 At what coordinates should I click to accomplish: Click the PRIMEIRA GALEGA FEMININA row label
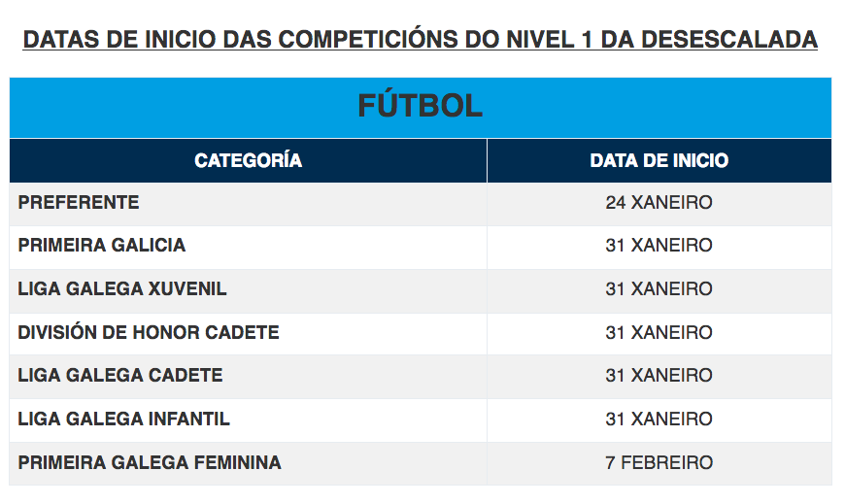click(150, 462)
